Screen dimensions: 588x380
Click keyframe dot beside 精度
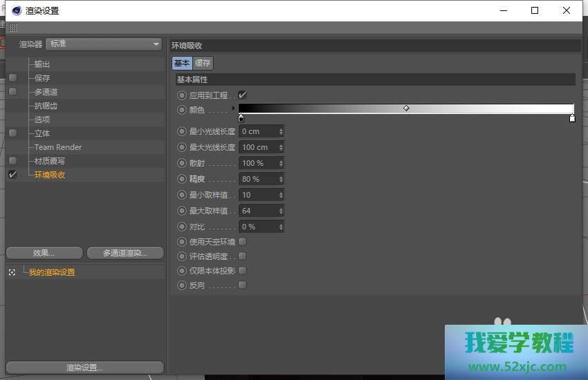182,179
